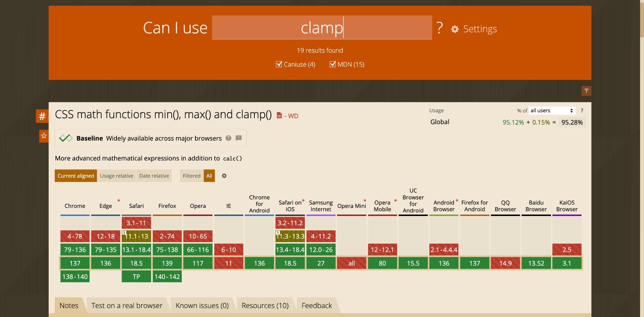
Task: Select Chrome version 4-78 cell
Action: click(x=75, y=236)
